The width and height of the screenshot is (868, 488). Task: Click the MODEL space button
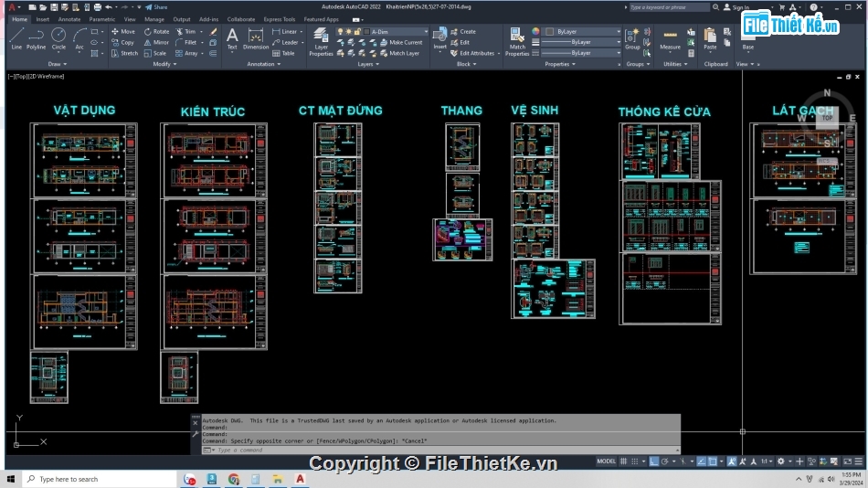point(606,461)
